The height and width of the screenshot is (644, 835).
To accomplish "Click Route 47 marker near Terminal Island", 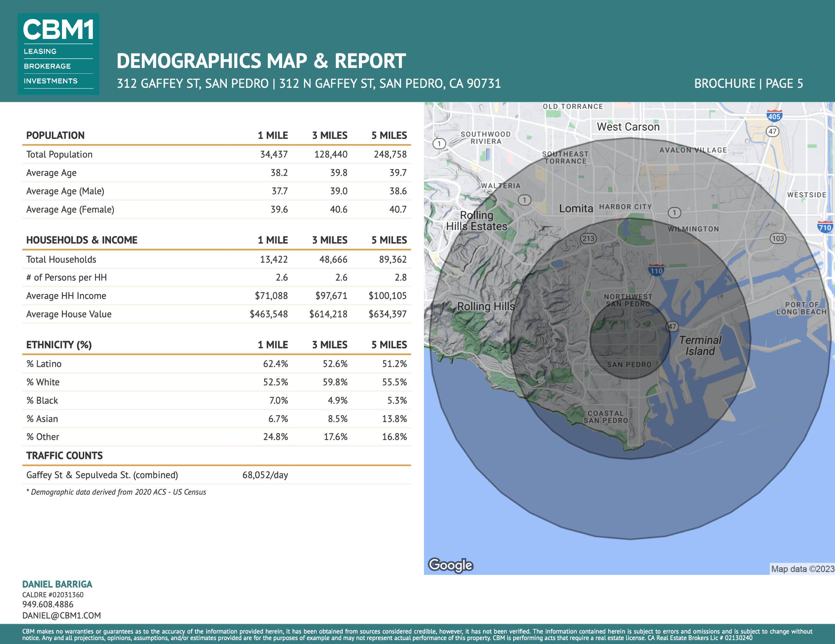I will tap(672, 327).
